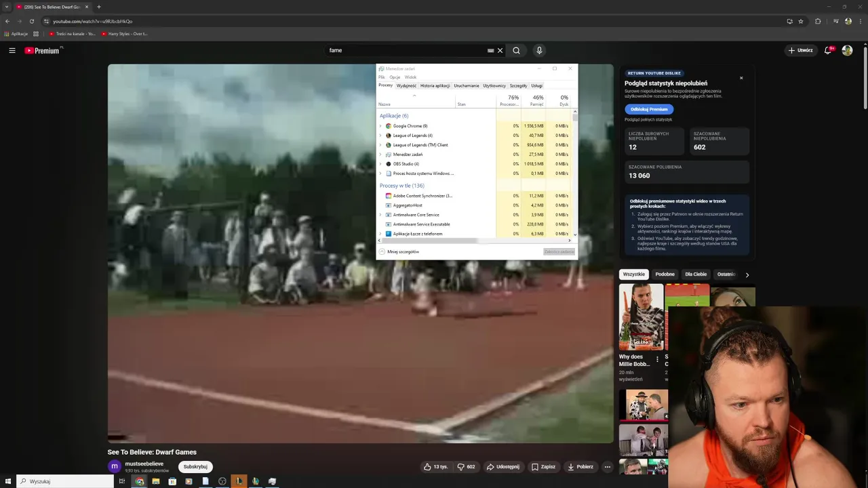This screenshot has height=488, width=868.
Task: Click Task Manager vertical scrollbar
Action: coord(575,173)
